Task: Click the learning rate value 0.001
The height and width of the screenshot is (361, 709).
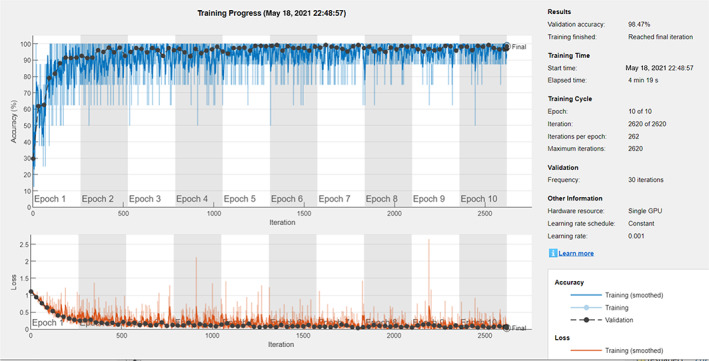Action: pyautogui.click(x=636, y=236)
